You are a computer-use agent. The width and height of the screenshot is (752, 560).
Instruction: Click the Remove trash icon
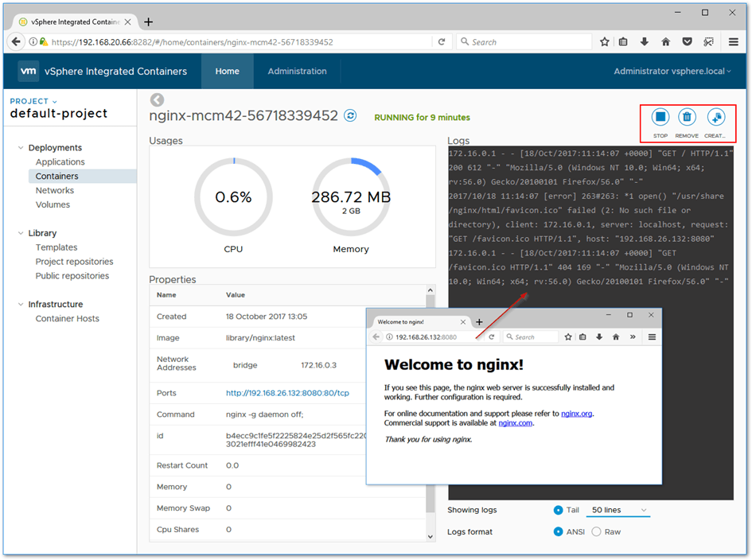tap(687, 117)
